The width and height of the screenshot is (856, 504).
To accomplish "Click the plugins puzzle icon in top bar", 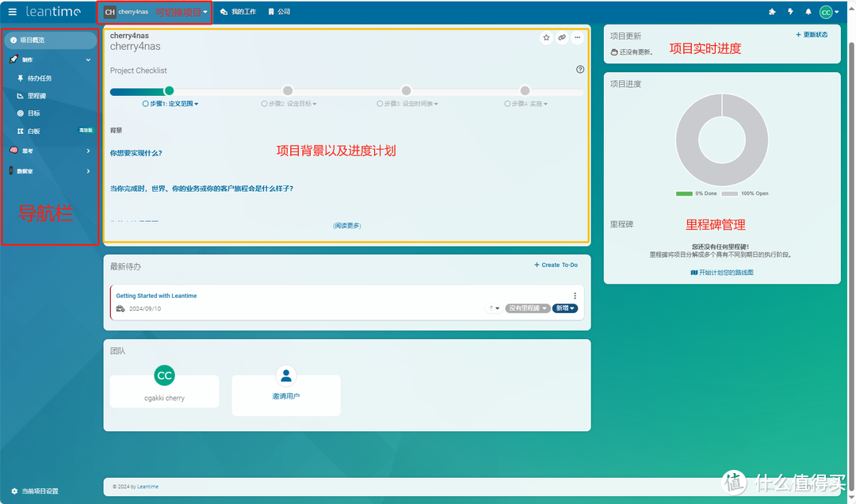I will point(773,11).
